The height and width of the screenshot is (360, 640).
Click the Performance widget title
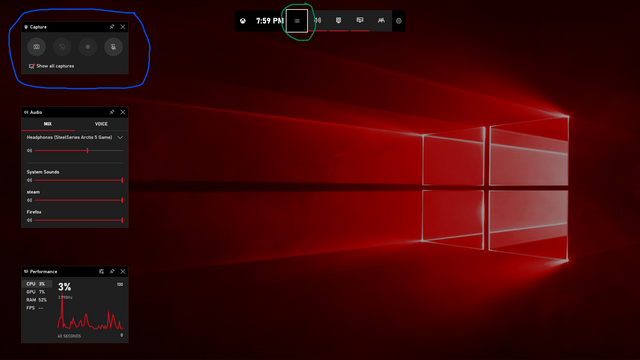pyautogui.click(x=43, y=271)
